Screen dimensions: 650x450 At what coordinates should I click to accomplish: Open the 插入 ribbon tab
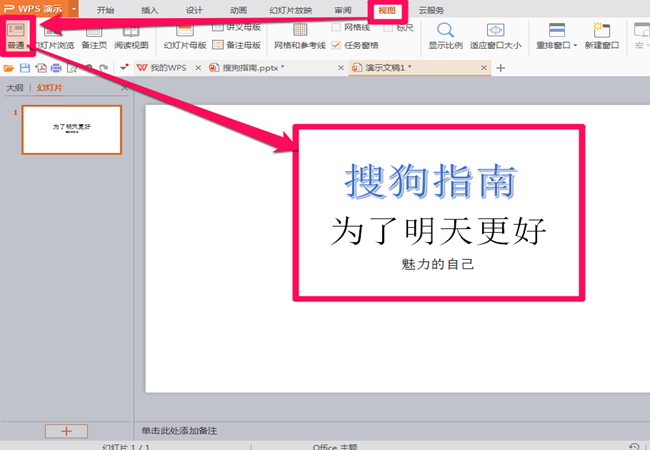(x=150, y=10)
